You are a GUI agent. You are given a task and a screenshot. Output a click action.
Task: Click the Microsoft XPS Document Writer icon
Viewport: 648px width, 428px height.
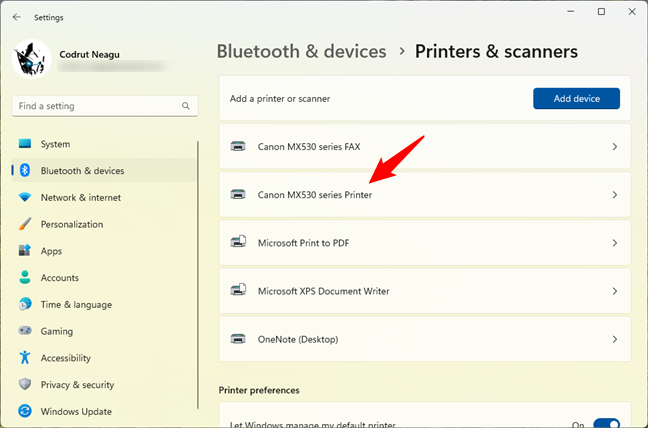point(238,290)
